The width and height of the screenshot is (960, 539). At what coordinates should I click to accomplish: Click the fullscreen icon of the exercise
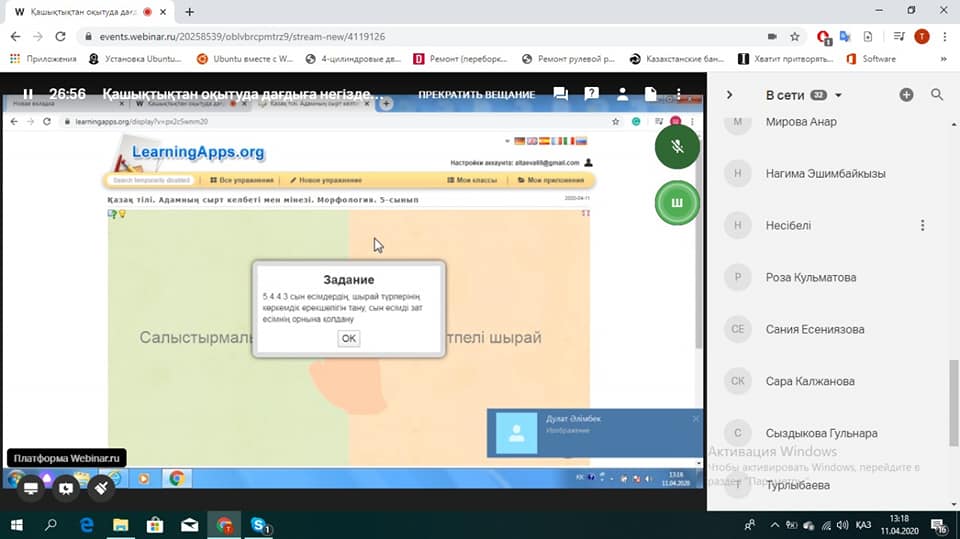[x=585, y=213]
